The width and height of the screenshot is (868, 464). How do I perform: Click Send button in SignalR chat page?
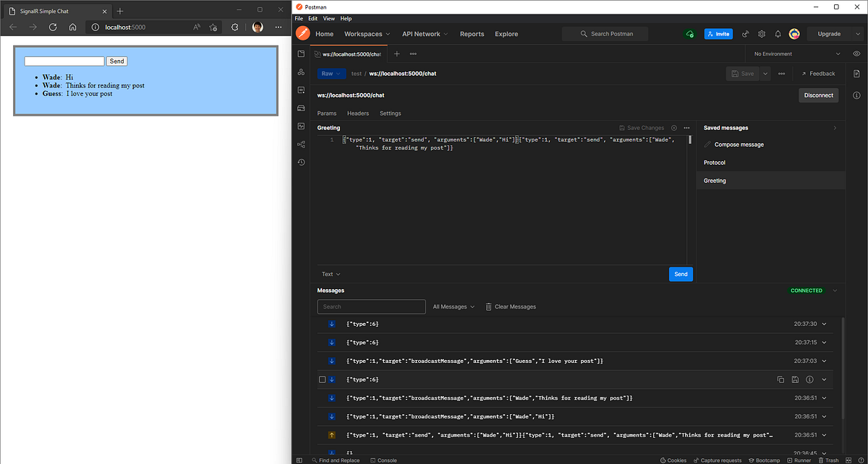click(x=116, y=61)
